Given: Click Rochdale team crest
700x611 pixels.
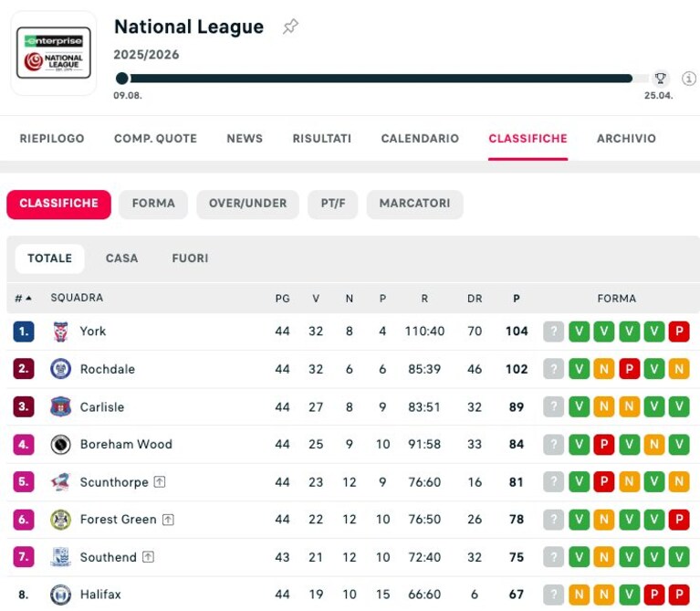Looking at the screenshot, I should coord(61,369).
